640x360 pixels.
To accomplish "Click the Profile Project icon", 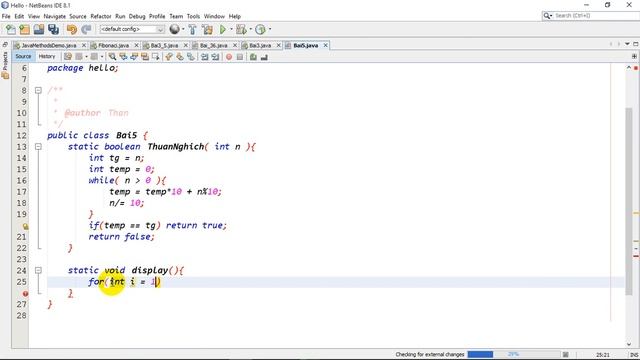I will [x=260, y=29].
